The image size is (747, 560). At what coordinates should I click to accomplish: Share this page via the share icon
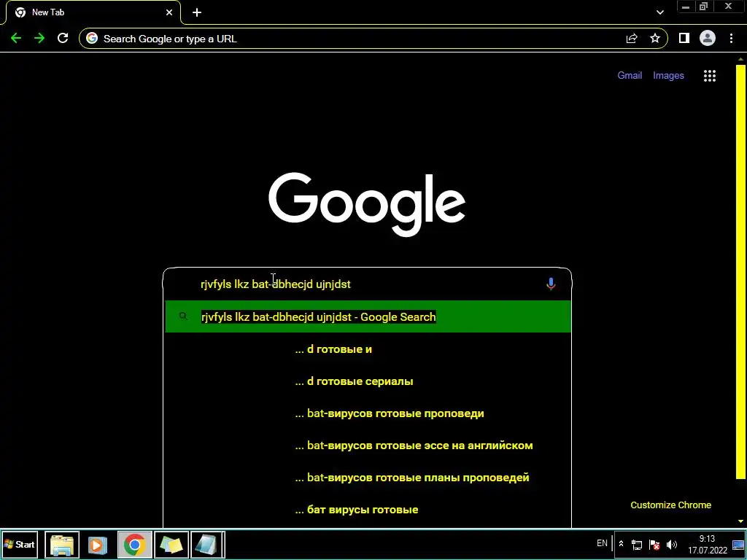pos(632,39)
